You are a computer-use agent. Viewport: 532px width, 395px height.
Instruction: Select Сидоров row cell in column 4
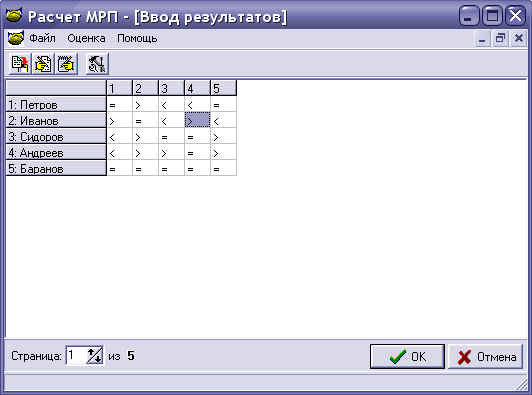point(197,136)
